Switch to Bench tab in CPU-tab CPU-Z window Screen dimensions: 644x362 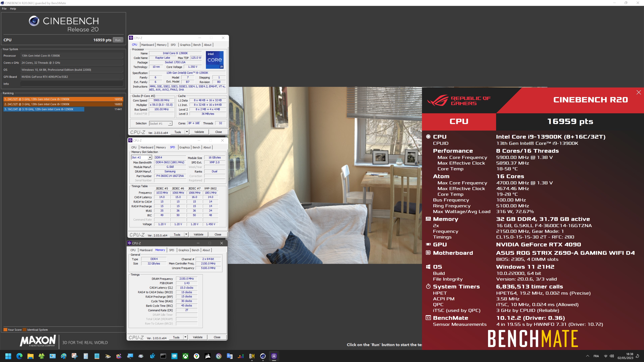click(197, 45)
